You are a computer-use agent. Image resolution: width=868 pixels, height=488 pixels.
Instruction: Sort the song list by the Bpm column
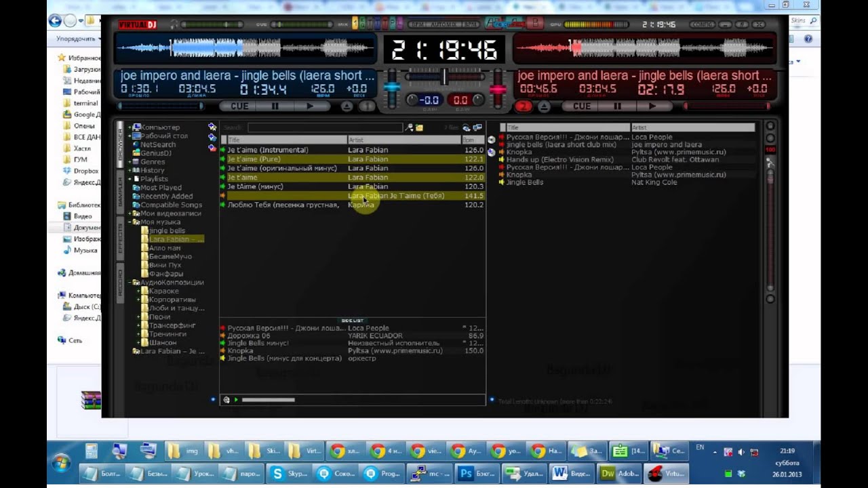coord(473,140)
